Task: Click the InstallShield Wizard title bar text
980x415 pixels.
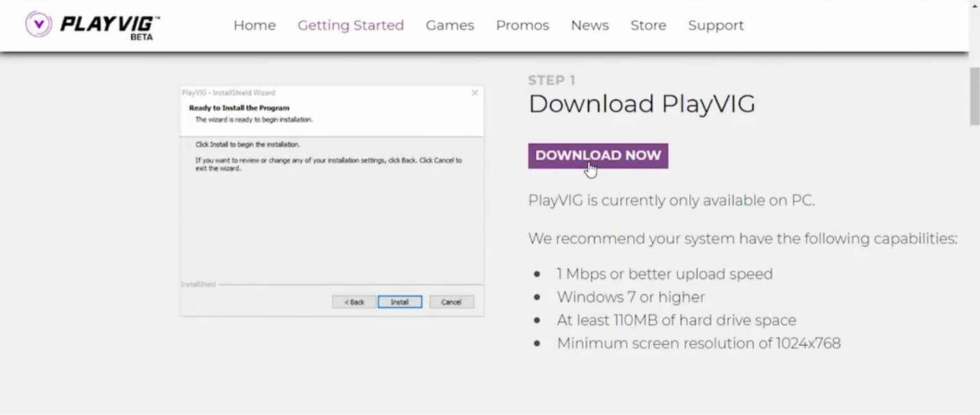Action: coord(229,92)
